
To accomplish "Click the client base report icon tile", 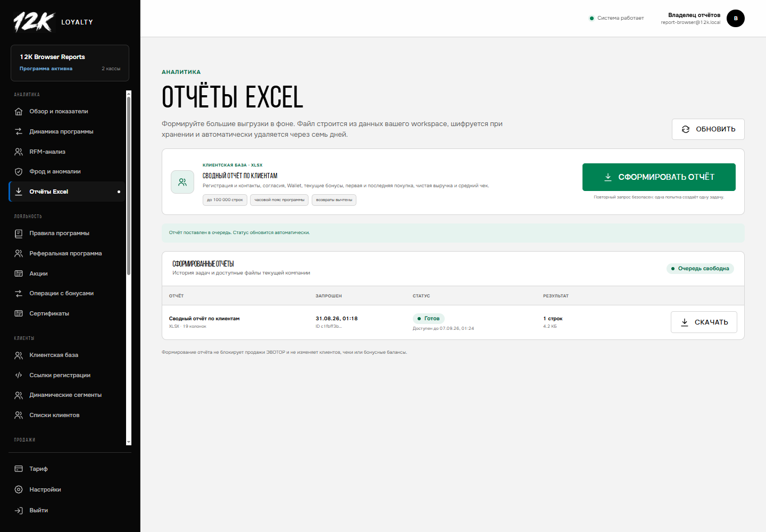I will tap(182, 182).
